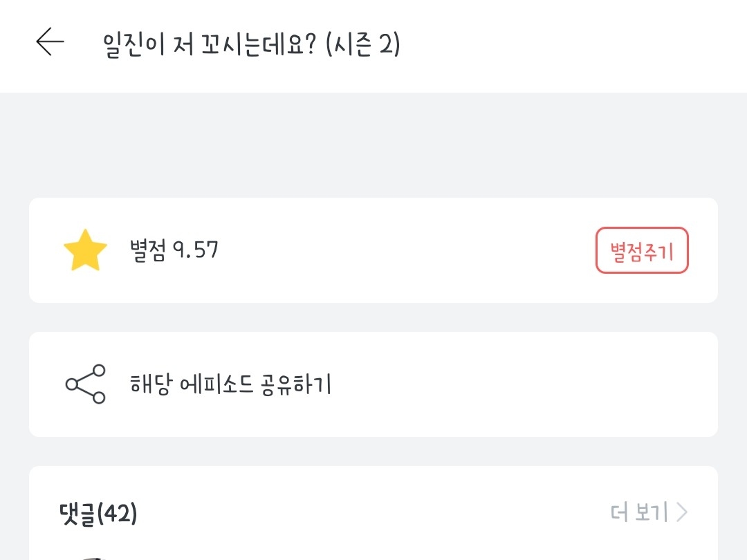Click the 9.57 score number

coord(196,250)
